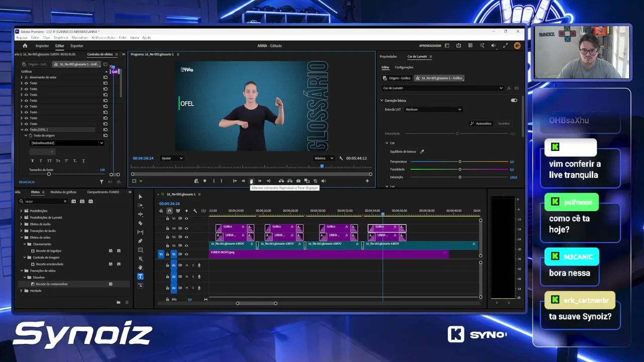644x362 pixels.
Task: Hide track V4 with eye icon
Action: point(186,228)
